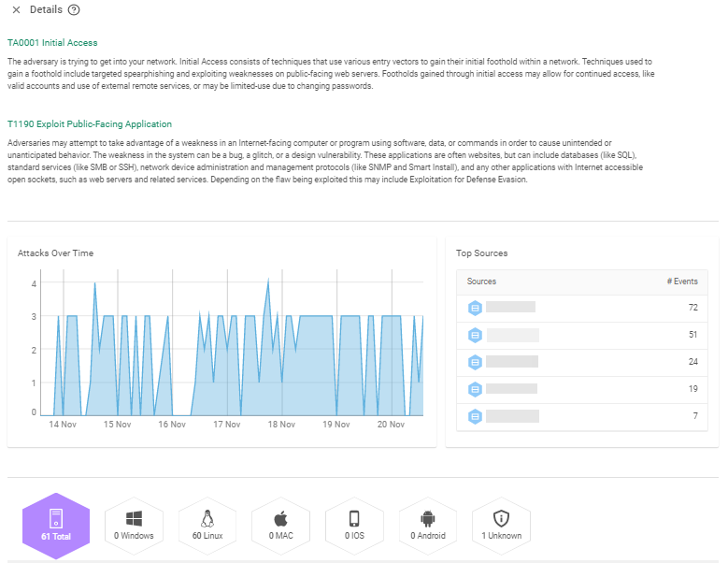
Task: Open the TA0001 Initial Access link
Action: (52, 43)
